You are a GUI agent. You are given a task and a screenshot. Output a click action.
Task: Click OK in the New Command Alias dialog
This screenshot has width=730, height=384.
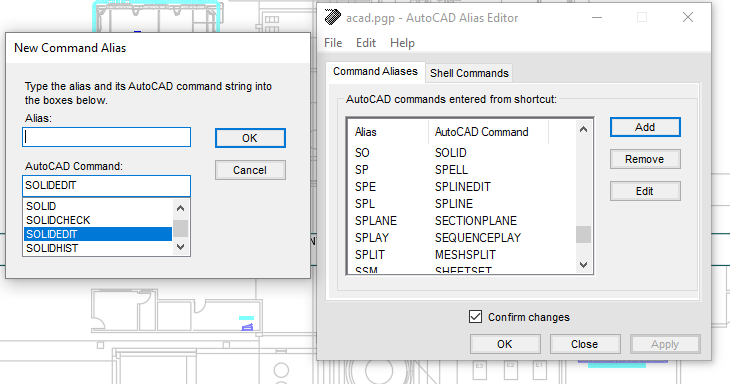pos(250,138)
